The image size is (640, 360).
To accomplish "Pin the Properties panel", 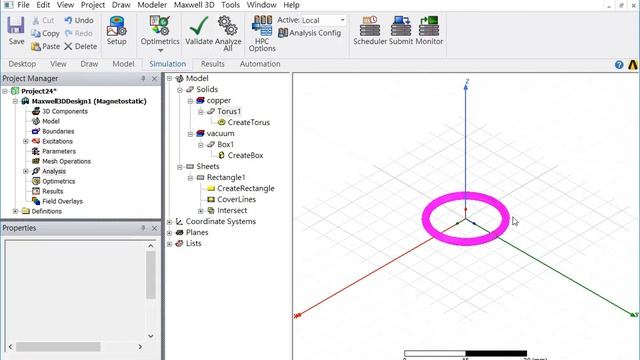I will click(x=143, y=228).
